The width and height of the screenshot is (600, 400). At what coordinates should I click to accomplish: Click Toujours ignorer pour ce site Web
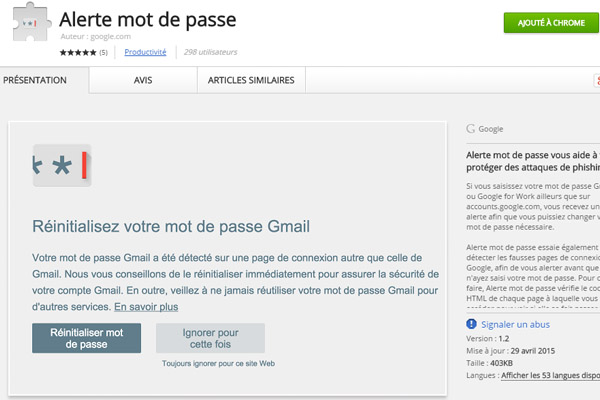[x=218, y=363]
